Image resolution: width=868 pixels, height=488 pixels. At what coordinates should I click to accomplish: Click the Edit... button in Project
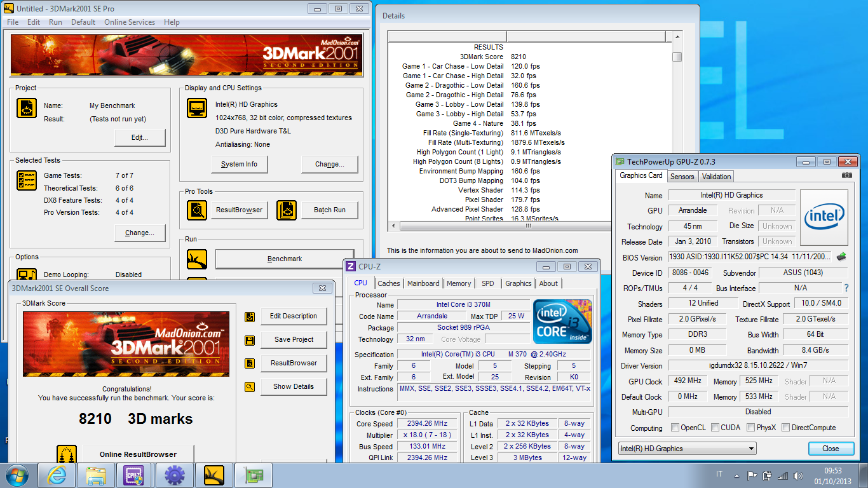click(x=140, y=137)
